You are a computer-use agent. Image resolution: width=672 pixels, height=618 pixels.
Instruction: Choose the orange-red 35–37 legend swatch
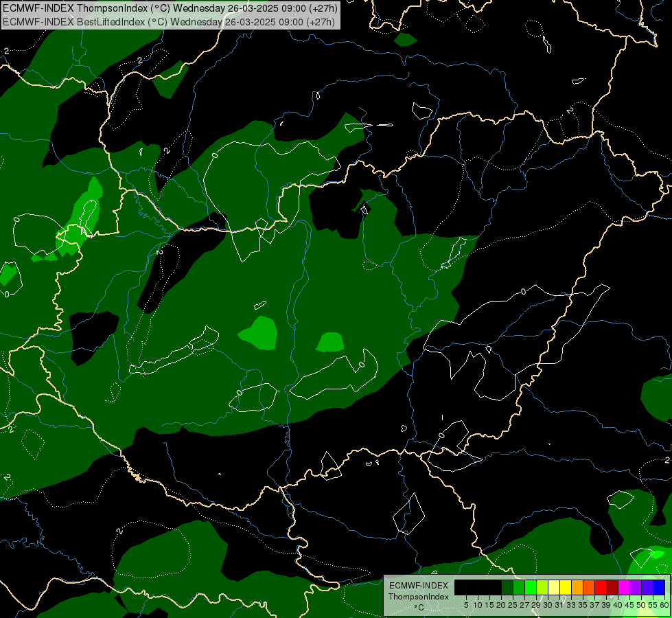tap(589, 587)
